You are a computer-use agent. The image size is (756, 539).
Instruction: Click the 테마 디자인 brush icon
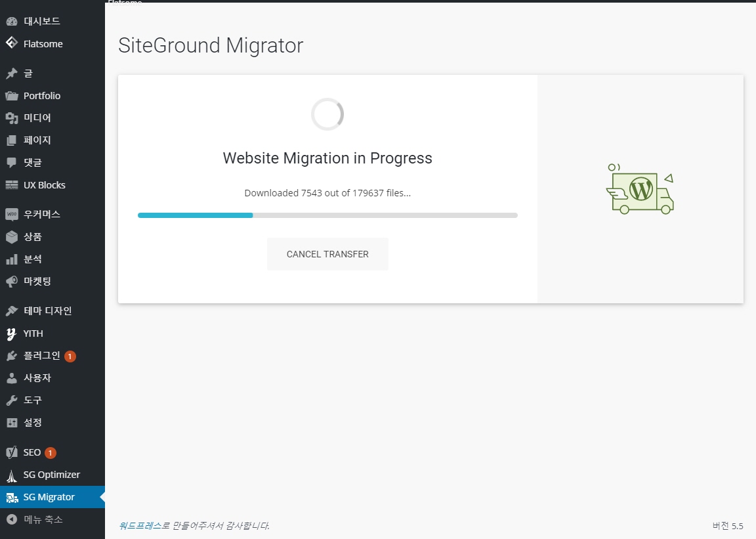click(x=12, y=311)
